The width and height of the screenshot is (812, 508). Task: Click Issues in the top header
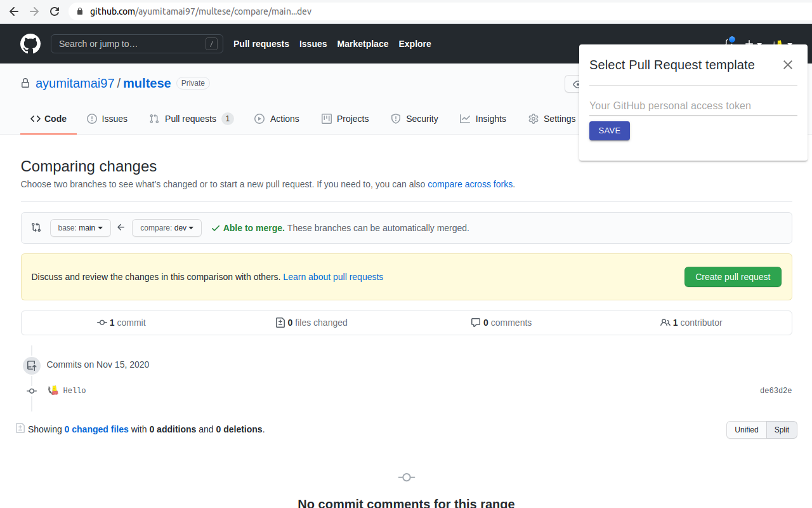pos(313,44)
